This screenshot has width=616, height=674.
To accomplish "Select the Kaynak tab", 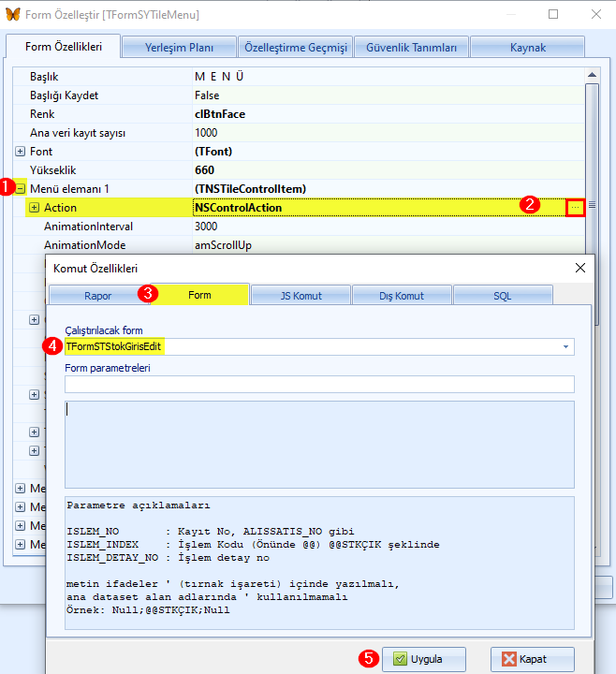I will [x=527, y=47].
